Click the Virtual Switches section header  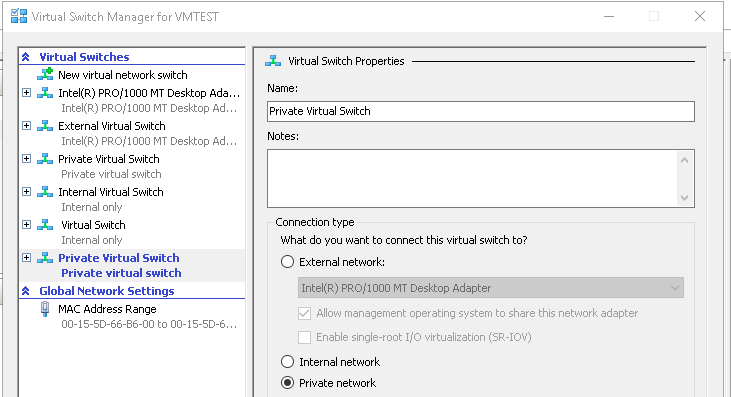[84, 57]
